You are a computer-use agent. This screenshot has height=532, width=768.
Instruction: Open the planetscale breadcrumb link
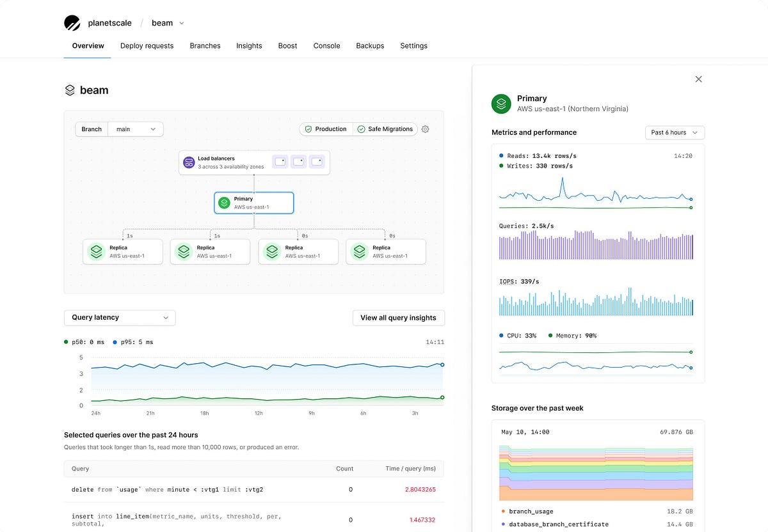tap(110, 22)
